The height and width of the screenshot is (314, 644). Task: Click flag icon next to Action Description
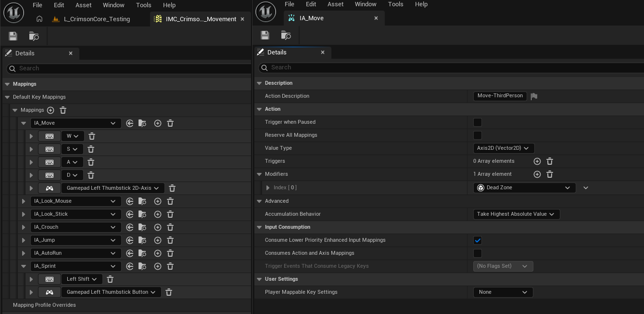coord(534,96)
